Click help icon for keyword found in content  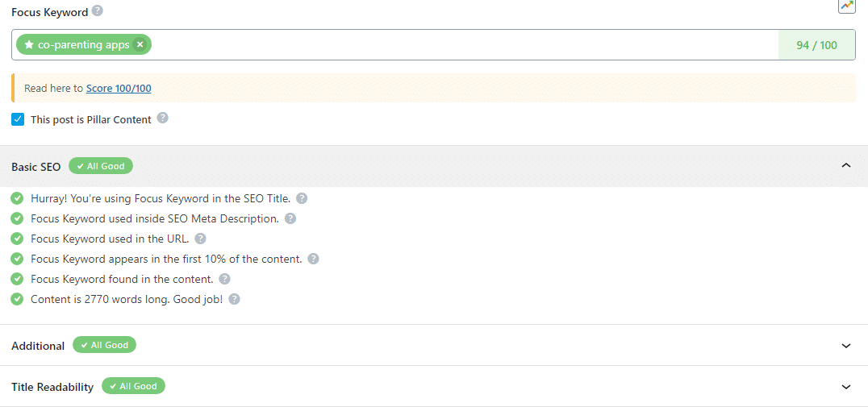(225, 279)
